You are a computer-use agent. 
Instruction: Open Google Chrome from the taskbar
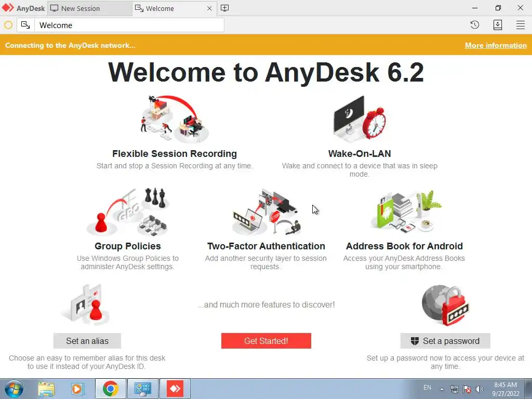point(110,389)
